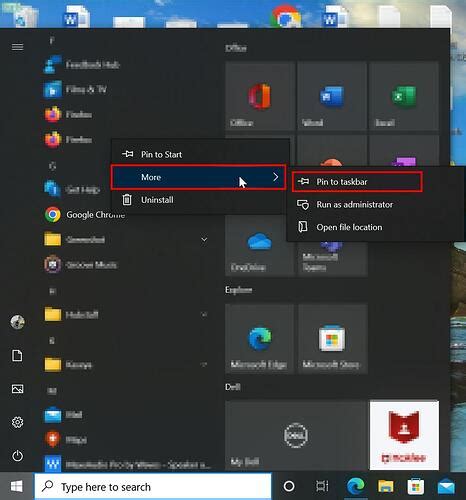Expand folder listed below Google Chrome

(x=204, y=239)
